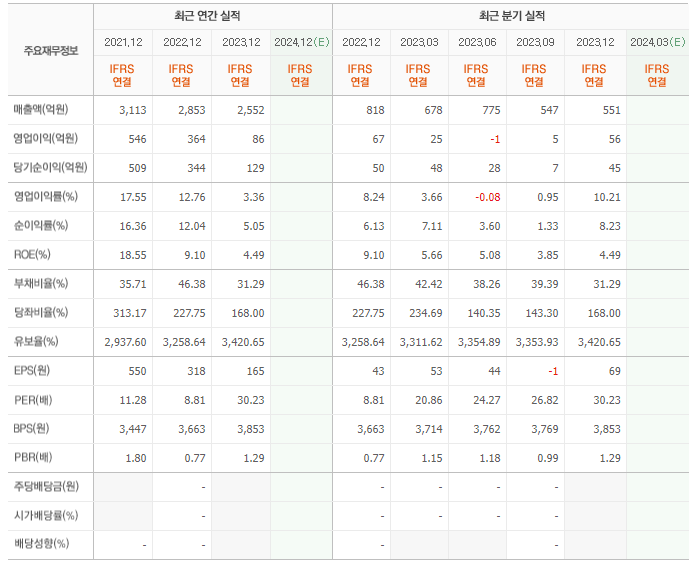The height and width of the screenshot is (565, 696).
Task: Click the 최근 분기 실적 header
Action: (512, 16)
